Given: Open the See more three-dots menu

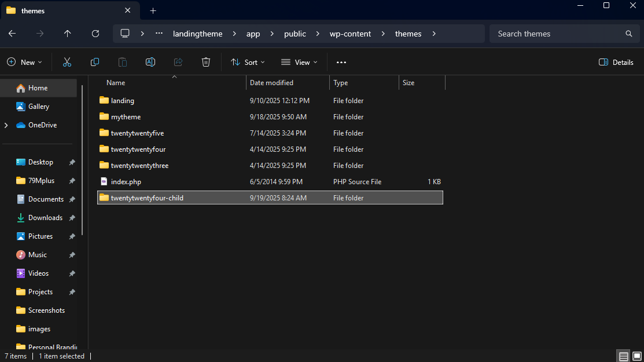Looking at the screenshot, I should click(341, 62).
